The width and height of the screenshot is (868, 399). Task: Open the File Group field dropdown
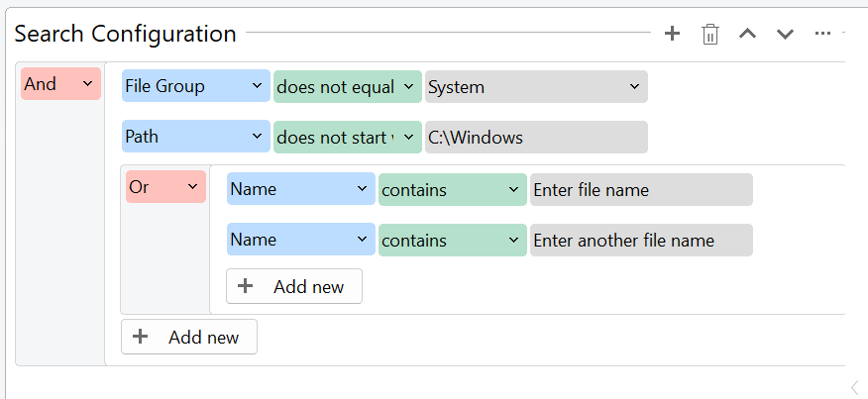click(196, 86)
